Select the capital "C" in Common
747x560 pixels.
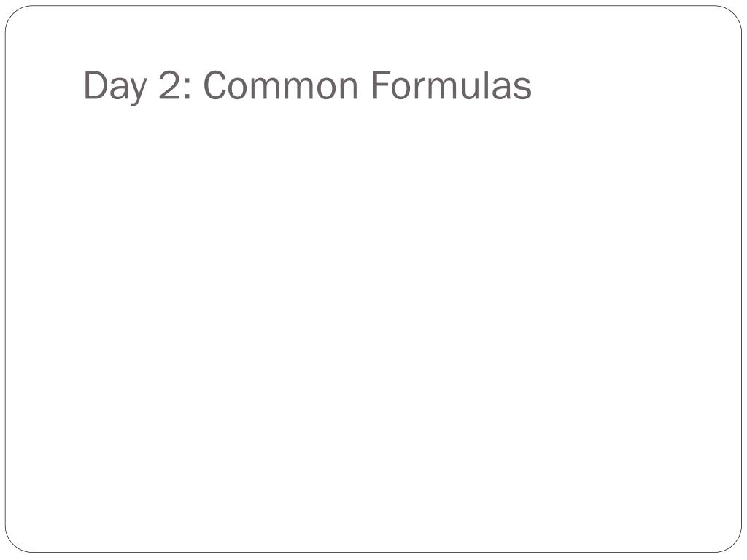(214, 85)
